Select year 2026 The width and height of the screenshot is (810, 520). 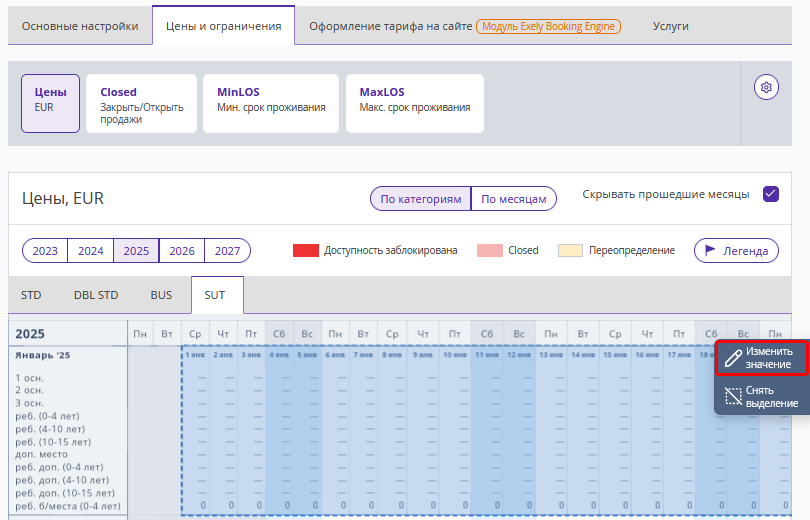pos(182,251)
